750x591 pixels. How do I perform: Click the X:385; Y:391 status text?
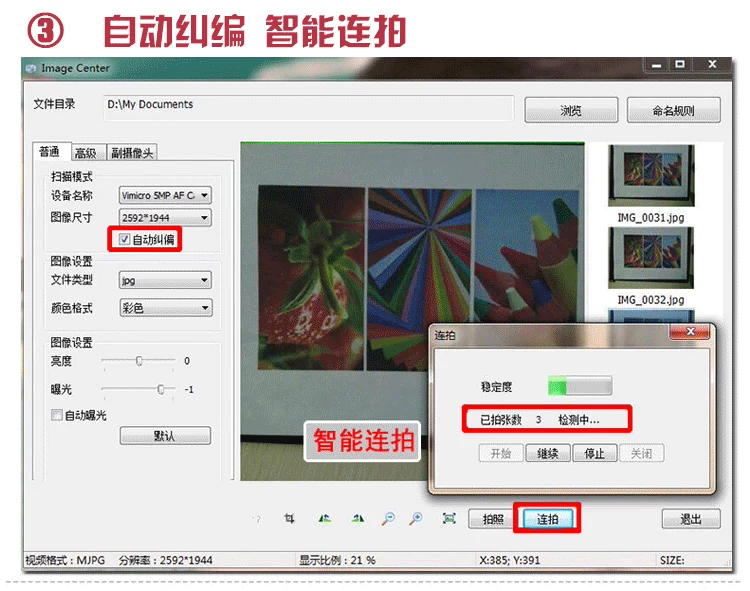[x=510, y=560]
